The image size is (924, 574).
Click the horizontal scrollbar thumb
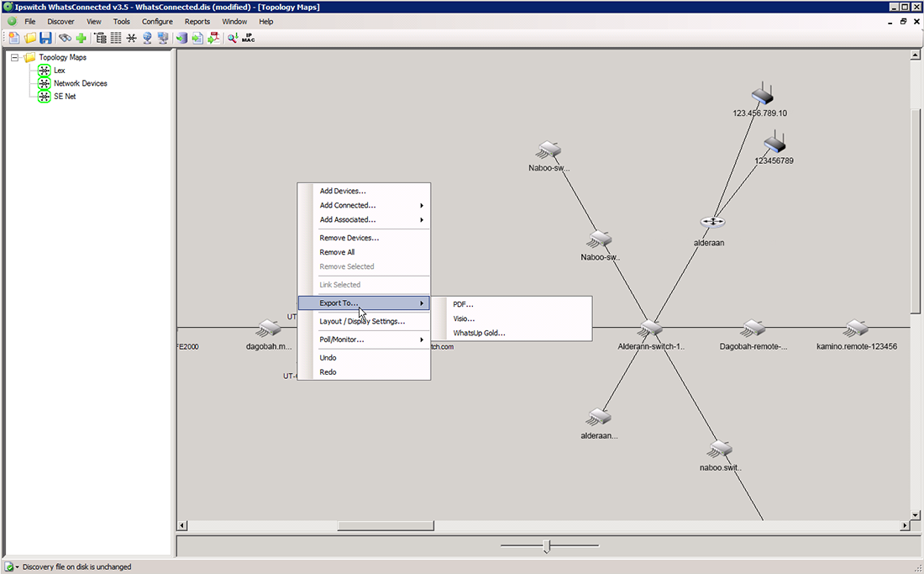[x=386, y=525]
